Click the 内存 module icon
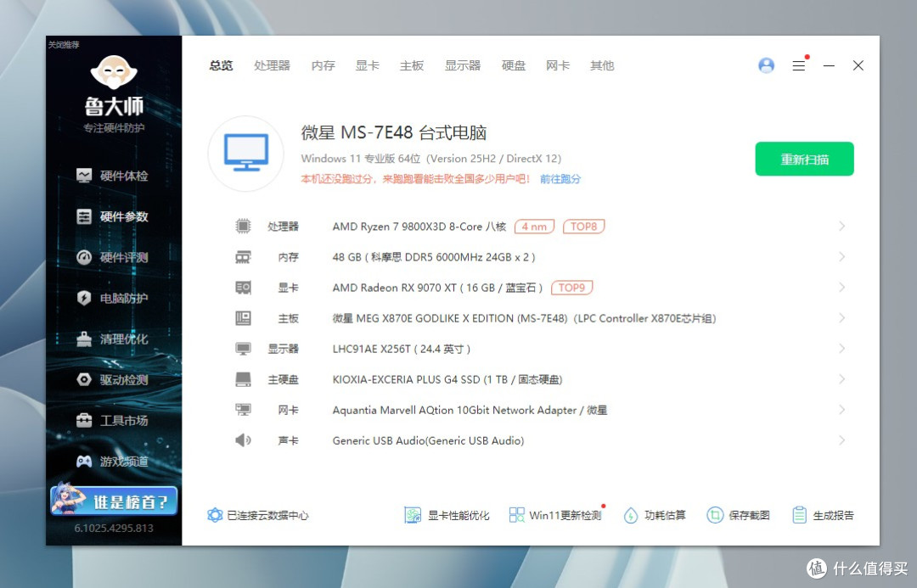This screenshot has width=917, height=588. (x=243, y=257)
